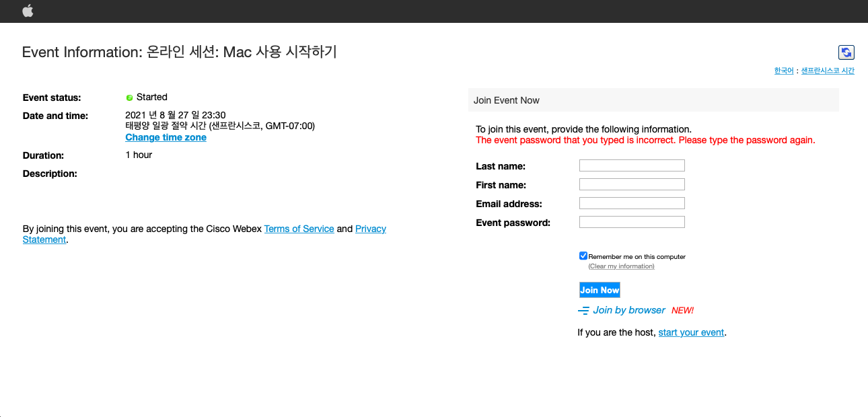Open the Terms of Service link
Screen dimensions: 868x417
point(299,229)
